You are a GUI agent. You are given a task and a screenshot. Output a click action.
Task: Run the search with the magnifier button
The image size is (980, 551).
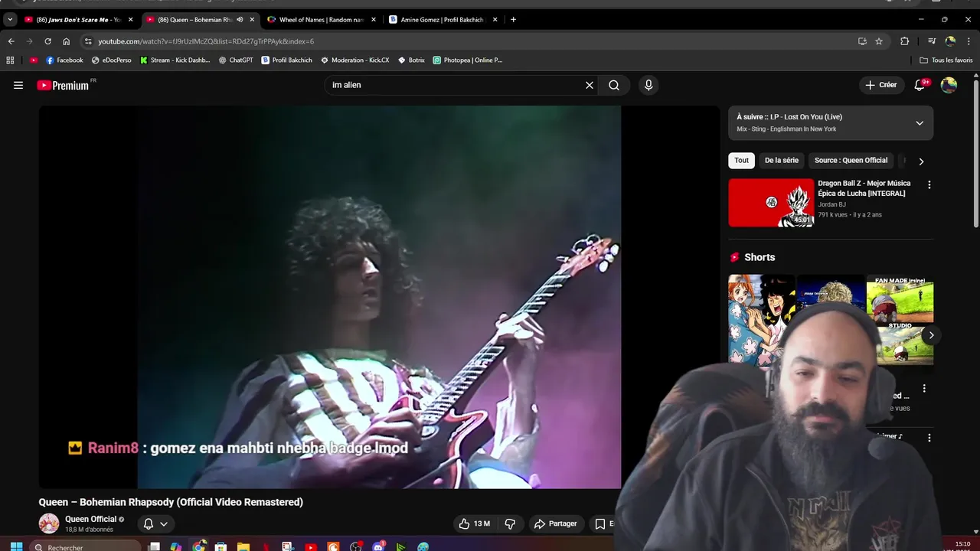pos(614,85)
